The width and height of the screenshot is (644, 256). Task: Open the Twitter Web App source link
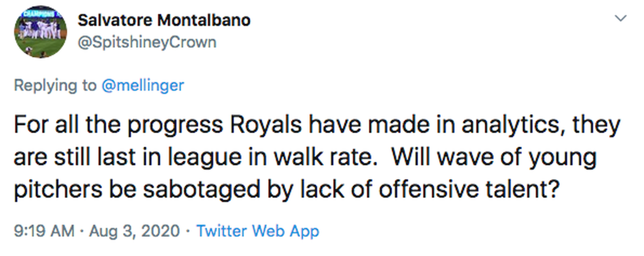[258, 231]
